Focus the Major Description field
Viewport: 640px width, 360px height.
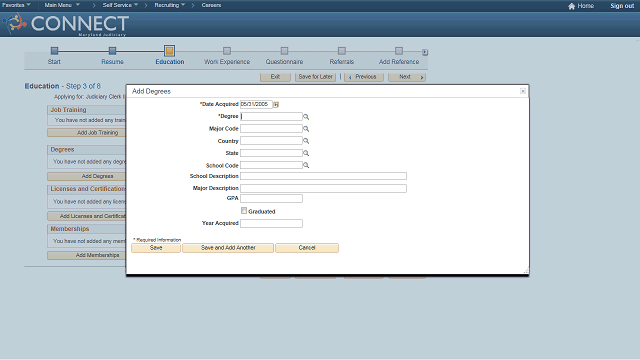[x=323, y=188]
